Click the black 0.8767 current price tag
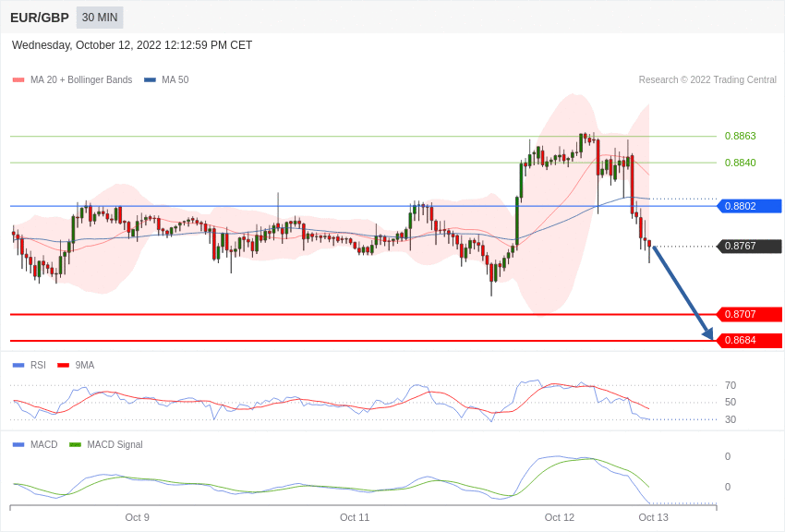 (x=750, y=247)
